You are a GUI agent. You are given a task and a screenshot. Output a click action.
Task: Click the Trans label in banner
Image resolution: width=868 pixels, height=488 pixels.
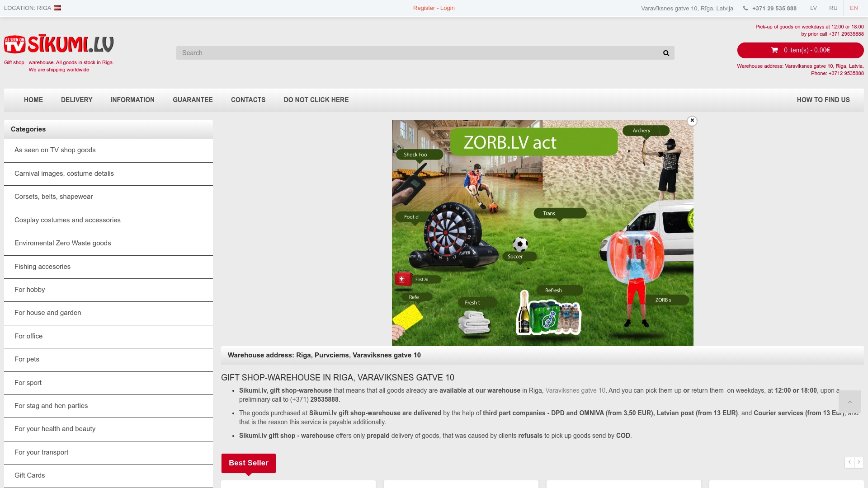click(560, 213)
